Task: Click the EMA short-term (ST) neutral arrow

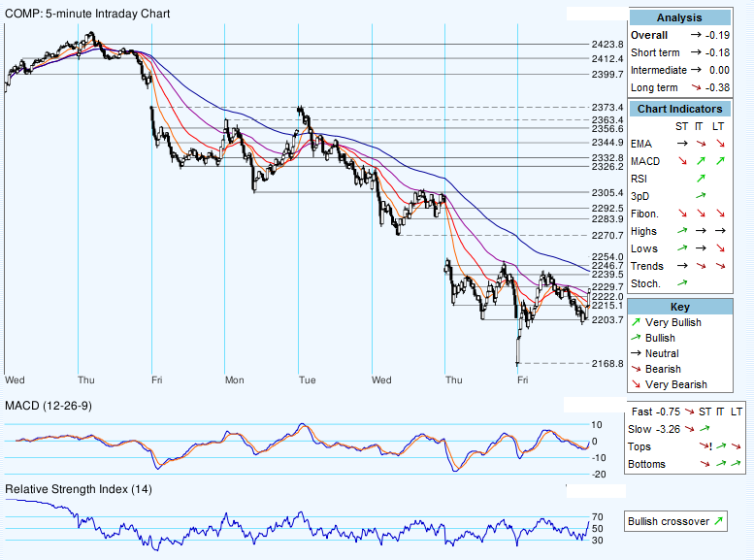Action: 682,144
